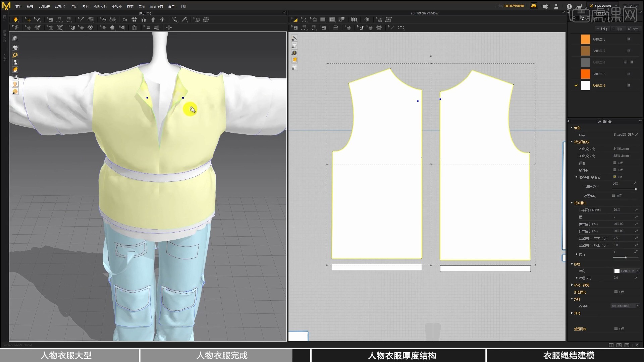The image size is (644, 362).
Task: Open the 显示 menu
Action: click(x=142, y=6)
